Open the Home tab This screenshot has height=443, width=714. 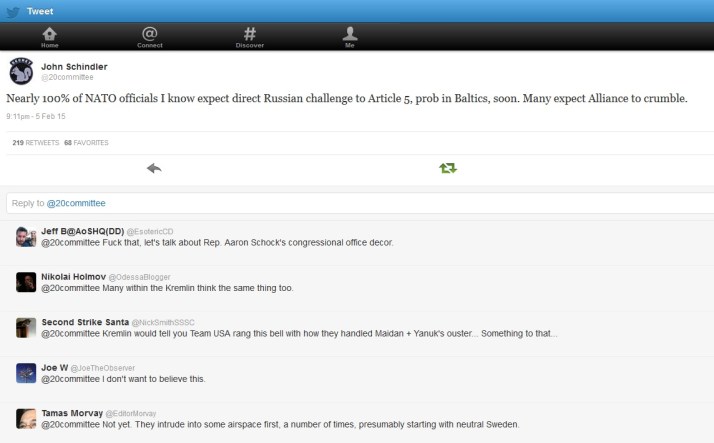click(50, 37)
